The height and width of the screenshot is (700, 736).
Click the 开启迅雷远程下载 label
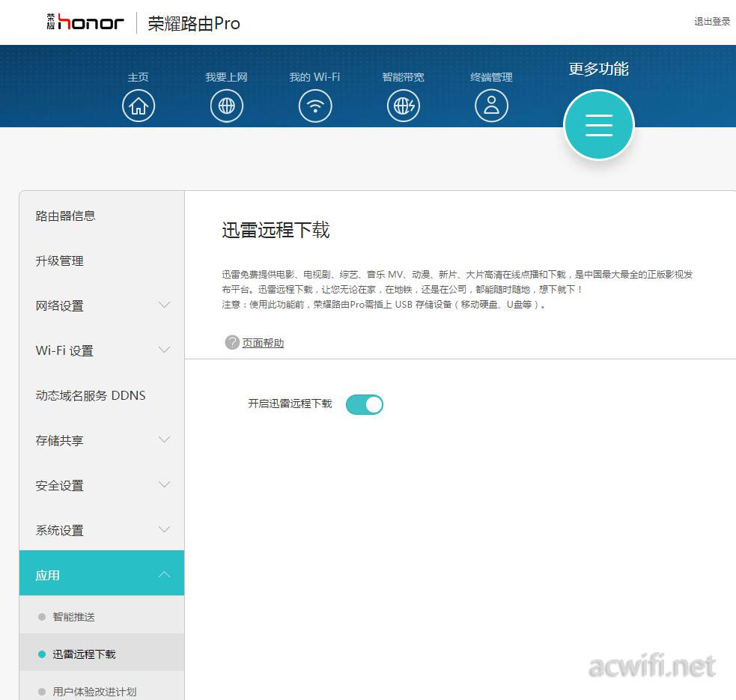coord(290,404)
